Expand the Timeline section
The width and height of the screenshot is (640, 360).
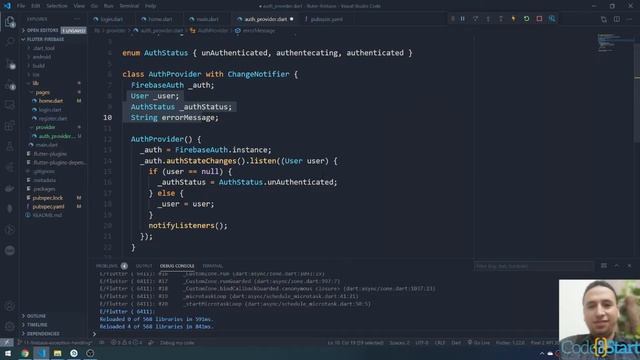click(x=53, y=325)
